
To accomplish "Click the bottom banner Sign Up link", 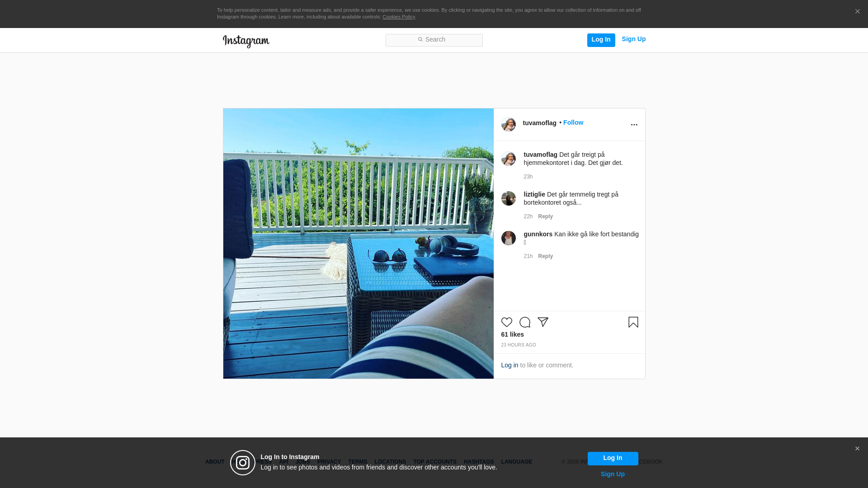I will coord(613,474).
